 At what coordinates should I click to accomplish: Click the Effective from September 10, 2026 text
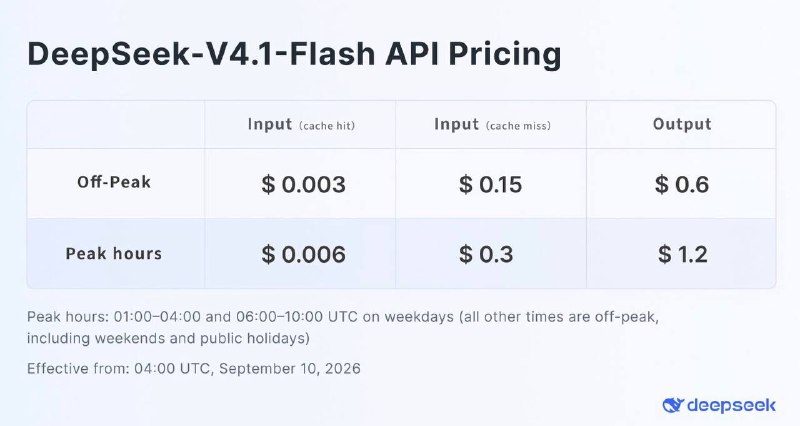(x=194, y=368)
